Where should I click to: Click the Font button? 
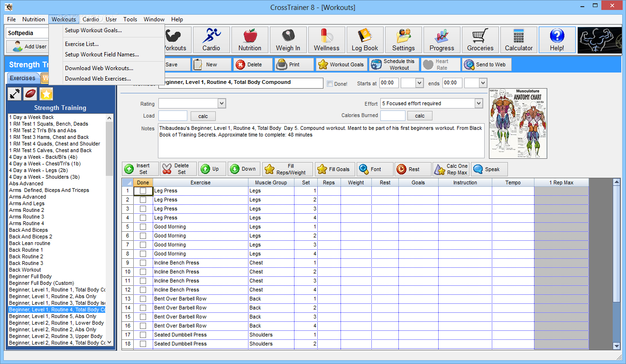pyautogui.click(x=375, y=169)
